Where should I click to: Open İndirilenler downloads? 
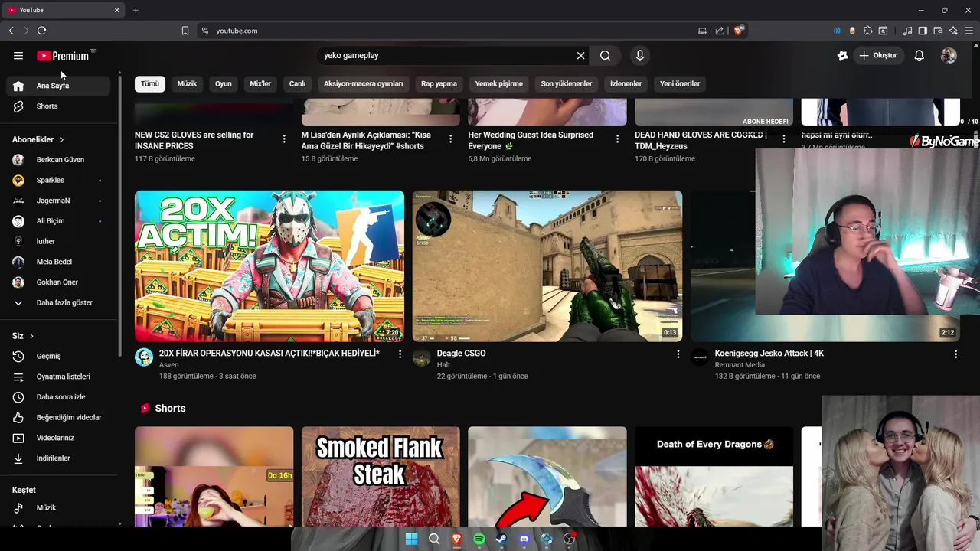click(x=59, y=458)
